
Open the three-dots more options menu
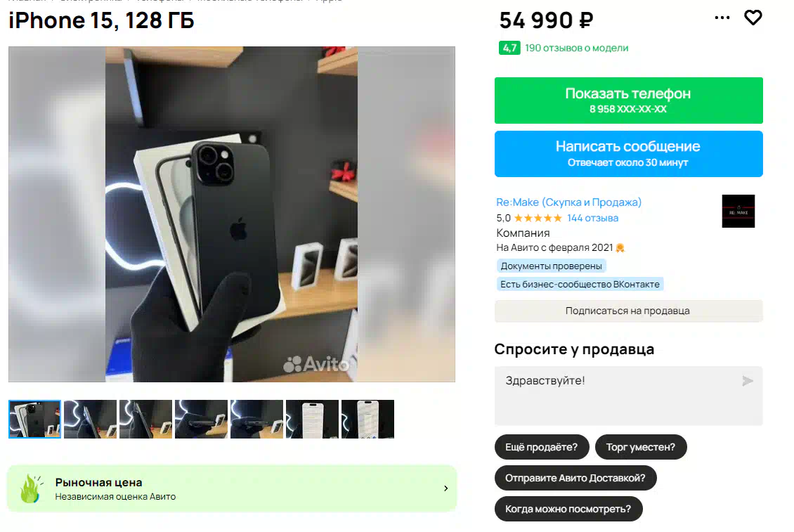pyautogui.click(x=722, y=18)
